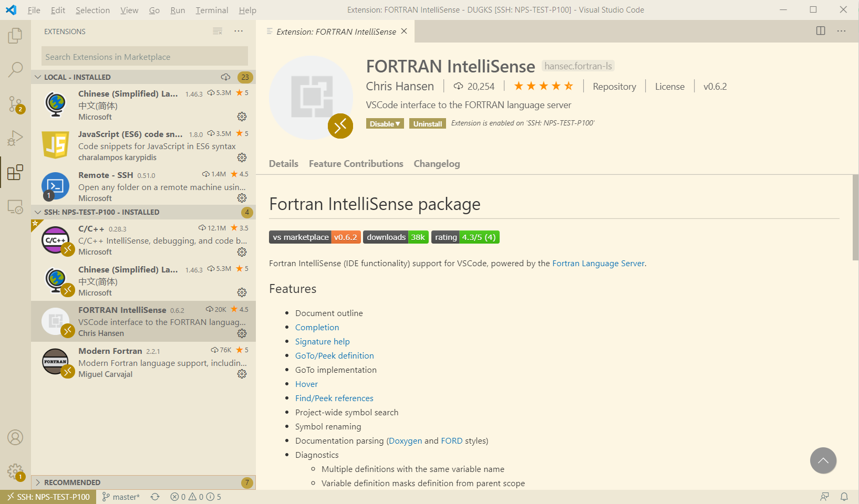The image size is (859, 504).
Task: Click the rating 4.3/5 badge
Action: [465, 237]
